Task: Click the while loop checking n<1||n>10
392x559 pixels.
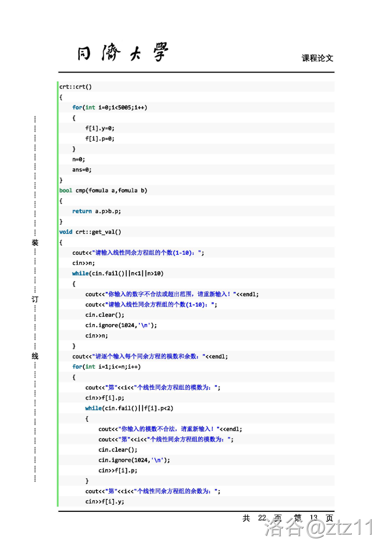Action: 118,273
